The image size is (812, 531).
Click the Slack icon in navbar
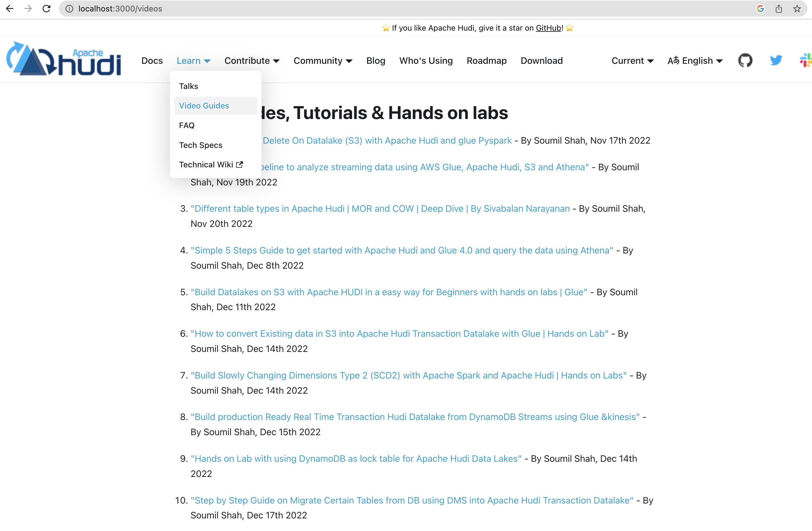tap(805, 61)
